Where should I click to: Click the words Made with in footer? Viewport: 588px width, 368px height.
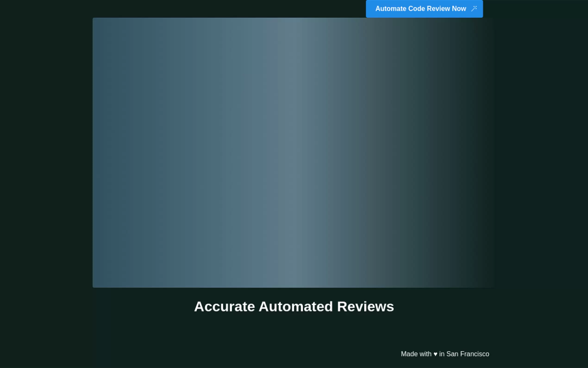(416, 354)
